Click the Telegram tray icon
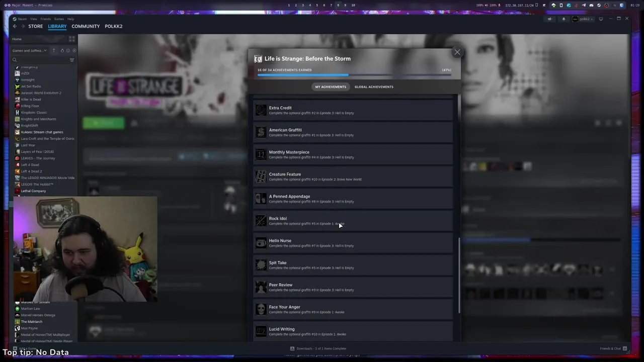 584,5
